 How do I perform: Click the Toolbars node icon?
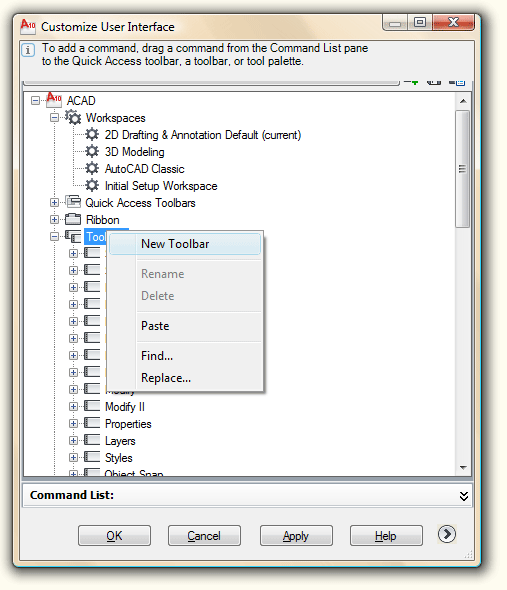point(73,236)
